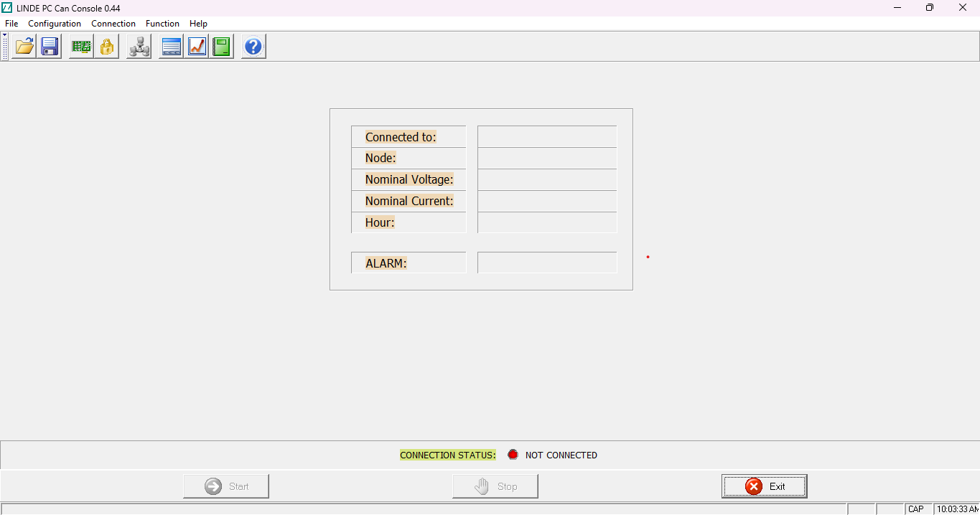980x515 pixels.
Task: Open a file with the folder icon
Action: pos(24,47)
